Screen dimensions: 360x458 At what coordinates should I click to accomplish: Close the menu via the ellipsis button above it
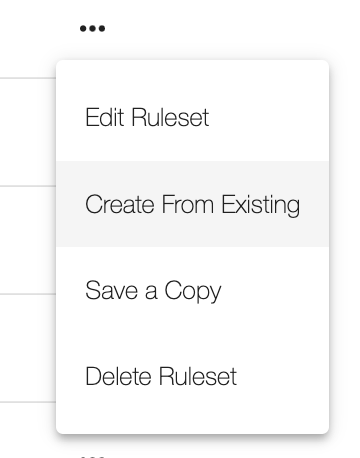[x=93, y=29]
